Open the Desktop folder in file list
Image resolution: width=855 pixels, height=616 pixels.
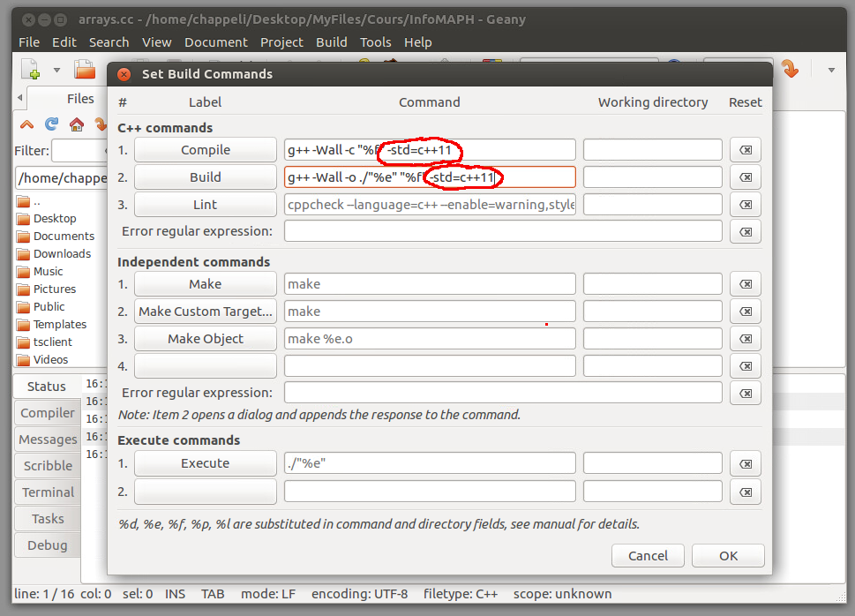pos(47,219)
